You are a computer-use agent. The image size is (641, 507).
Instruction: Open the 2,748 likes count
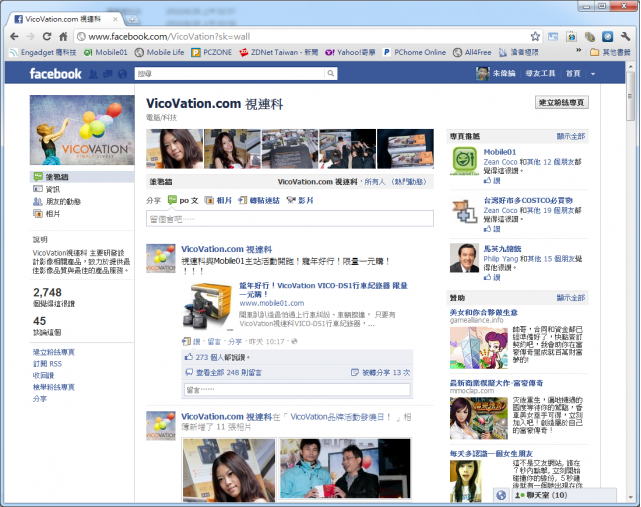coord(47,292)
